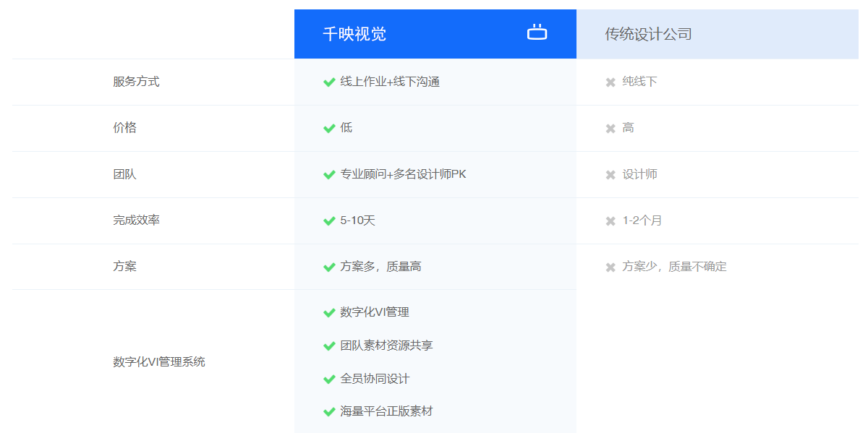
Task: Click green checkmark beside 专业顾问+多名设计师PK
Action: [329, 175]
